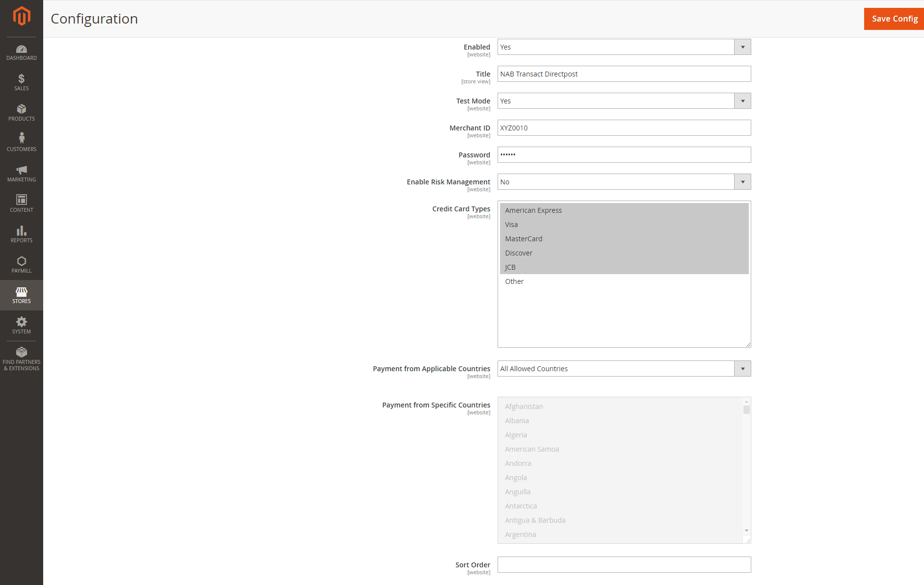The width and height of the screenshot is (924, 585).
Task: Click the Magento logo icon
Action: point(22,16)
